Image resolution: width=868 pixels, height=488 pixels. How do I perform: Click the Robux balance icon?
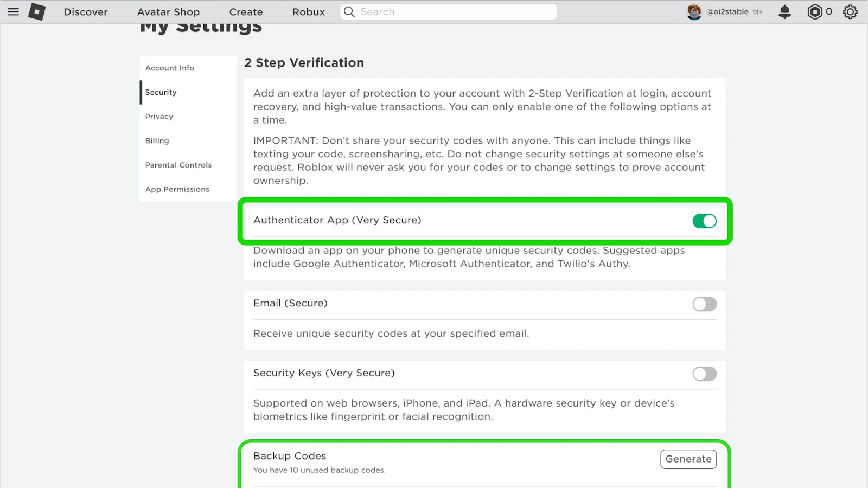815,12
